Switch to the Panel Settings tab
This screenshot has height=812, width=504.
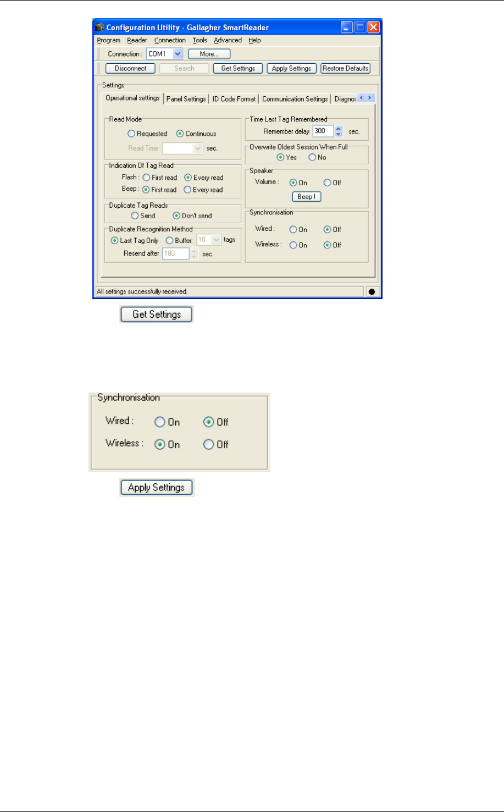point(186,99)
